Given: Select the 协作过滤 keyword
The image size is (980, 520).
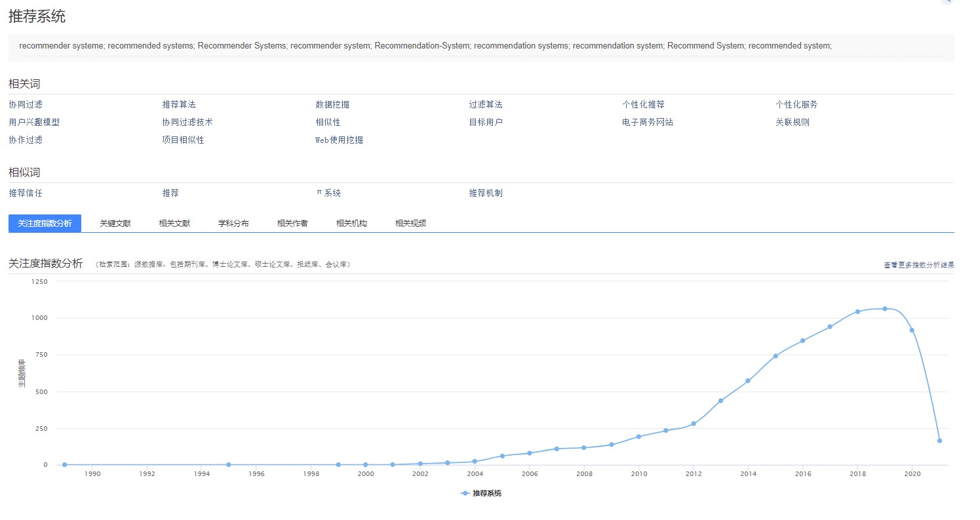Looking at the screenshot, I should click(x=26, y=140).
